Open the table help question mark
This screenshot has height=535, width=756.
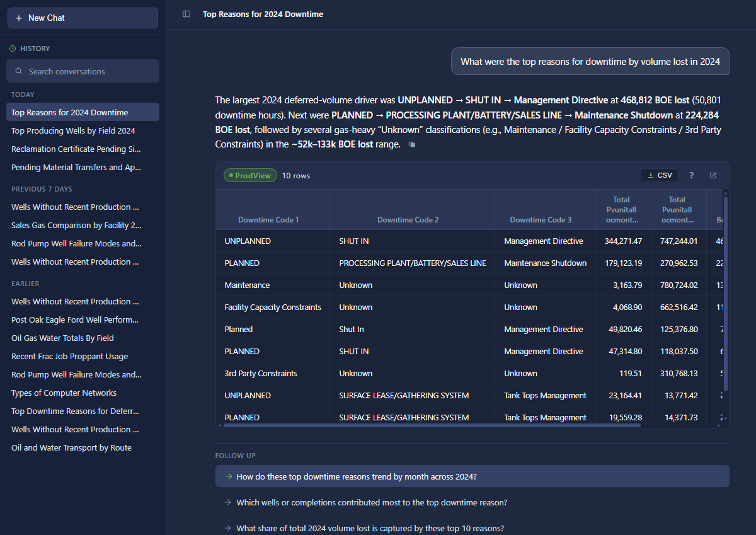click(x=691, y=175)
